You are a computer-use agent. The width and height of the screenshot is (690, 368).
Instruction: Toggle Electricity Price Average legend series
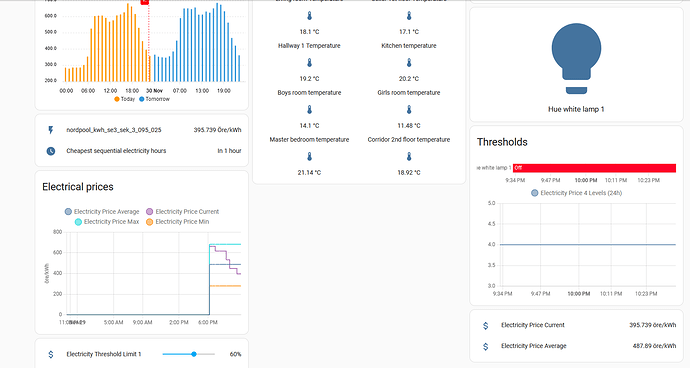click(x=102, y=212)
